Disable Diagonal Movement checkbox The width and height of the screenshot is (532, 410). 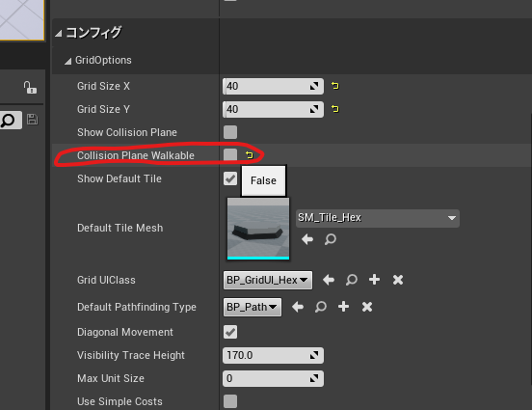point(230,332)
